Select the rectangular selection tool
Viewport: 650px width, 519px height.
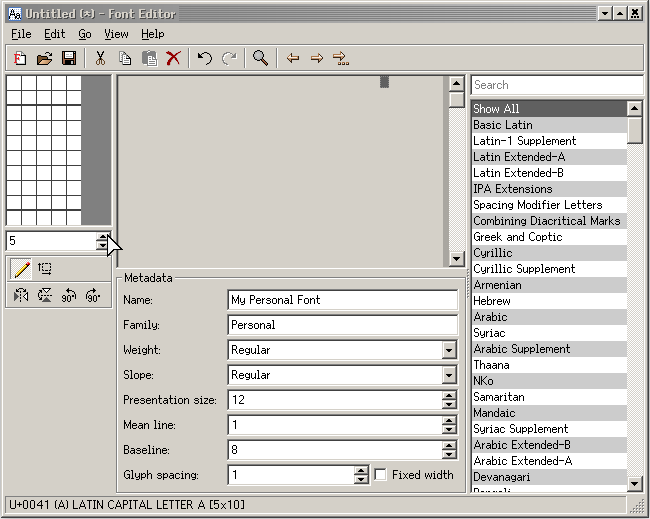[45, 269]
